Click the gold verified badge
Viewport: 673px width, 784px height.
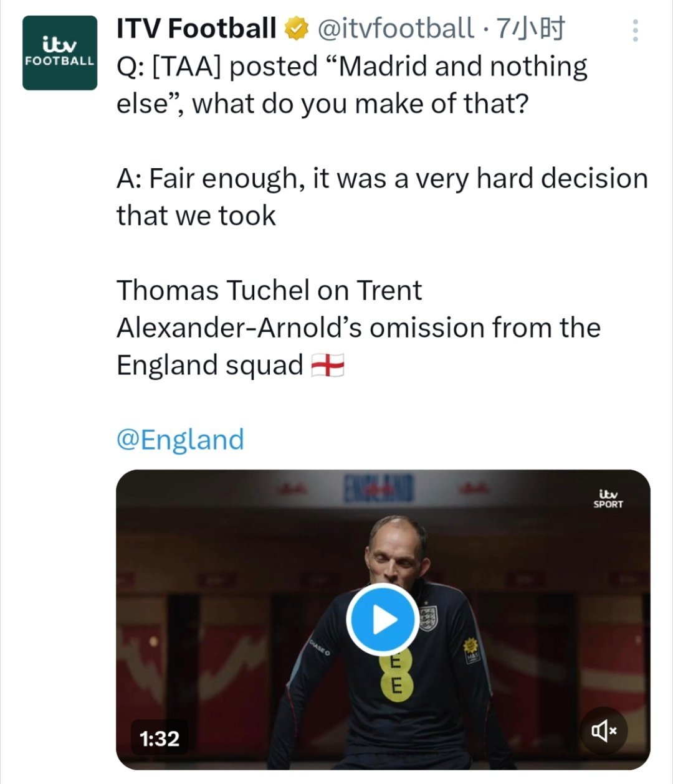tap(297, 29)
